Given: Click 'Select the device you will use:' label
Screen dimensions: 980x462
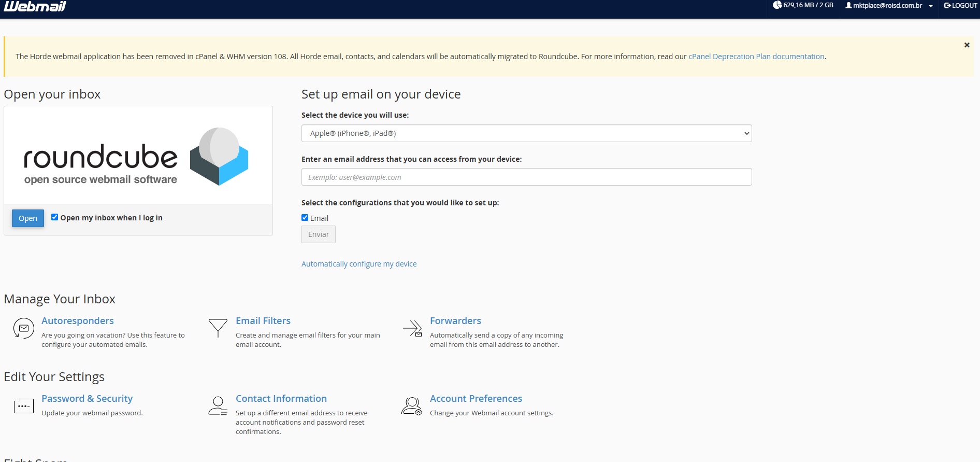Looking at the screenshot, I should tap(355, 115).
